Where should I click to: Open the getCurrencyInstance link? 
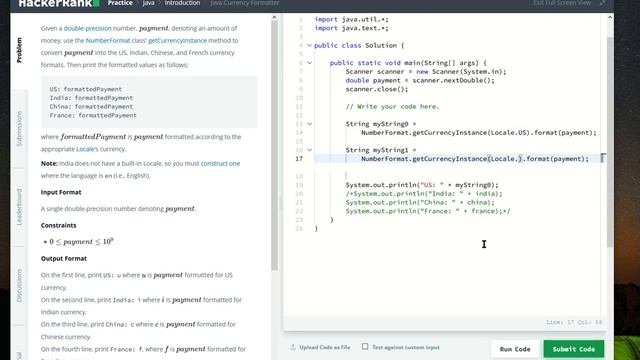click(x=178, y=40)
